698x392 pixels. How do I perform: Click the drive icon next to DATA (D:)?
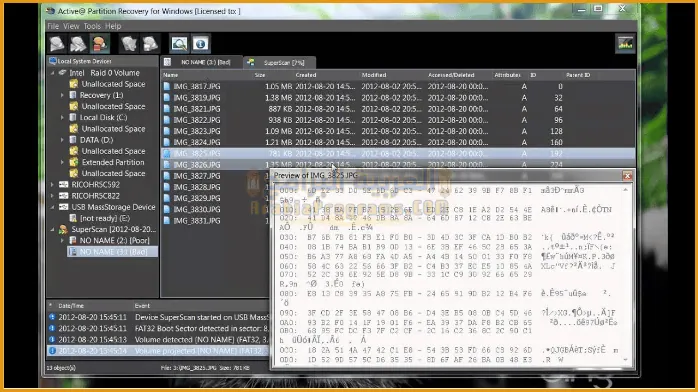click(x=73, y=140)
